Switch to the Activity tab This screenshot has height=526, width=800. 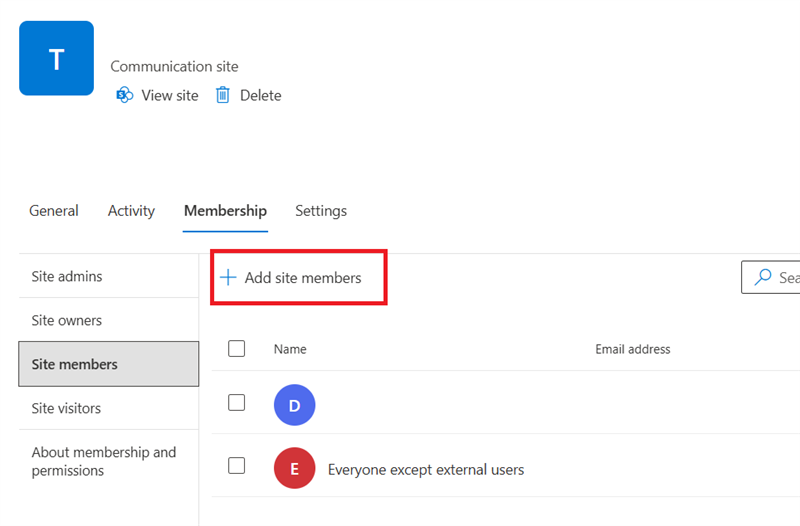[x=131, y=211]
